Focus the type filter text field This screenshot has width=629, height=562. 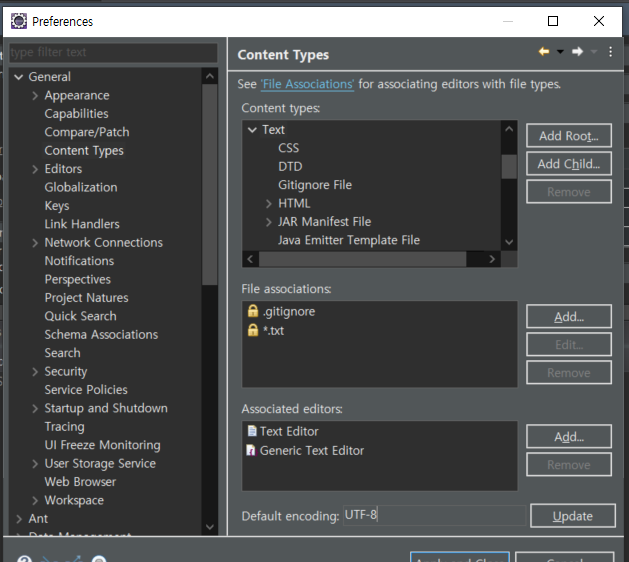coord(113,52)
